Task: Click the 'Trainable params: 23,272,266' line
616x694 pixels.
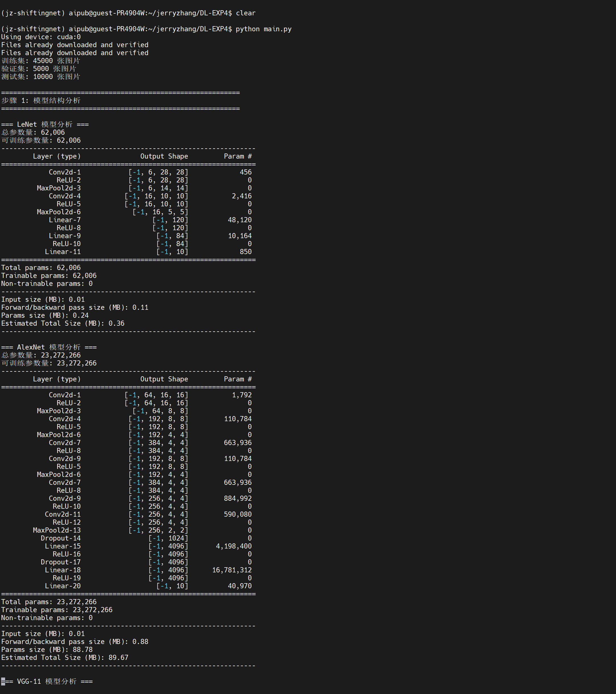Action: (x=57, y=610)
